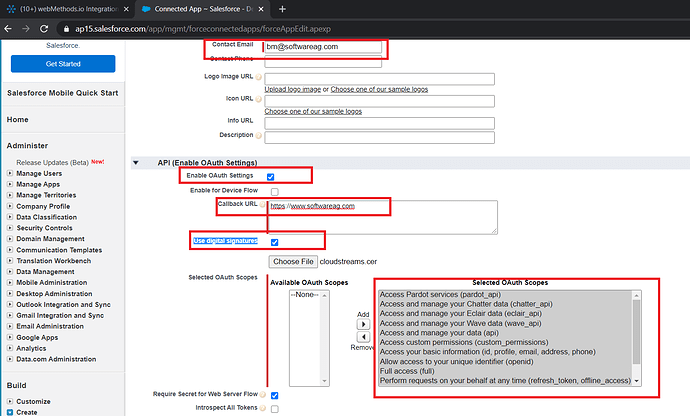Click Upload logo image link

pyautogui.click(x=293, y=89)
